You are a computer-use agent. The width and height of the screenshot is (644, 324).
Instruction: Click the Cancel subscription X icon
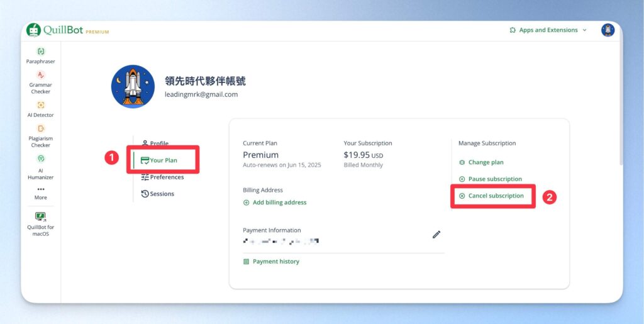click(x=462, y=196)
